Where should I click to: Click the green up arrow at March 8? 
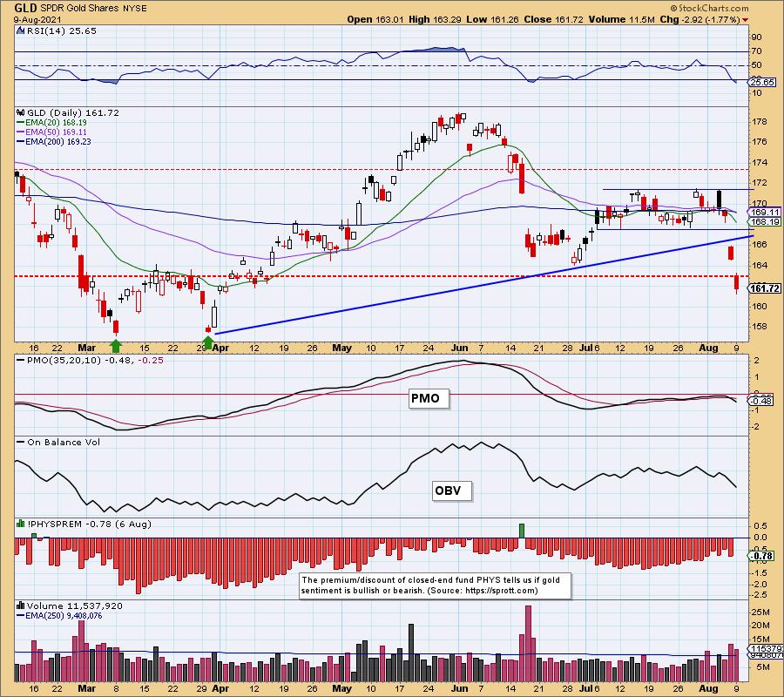(x=116, y=346)
